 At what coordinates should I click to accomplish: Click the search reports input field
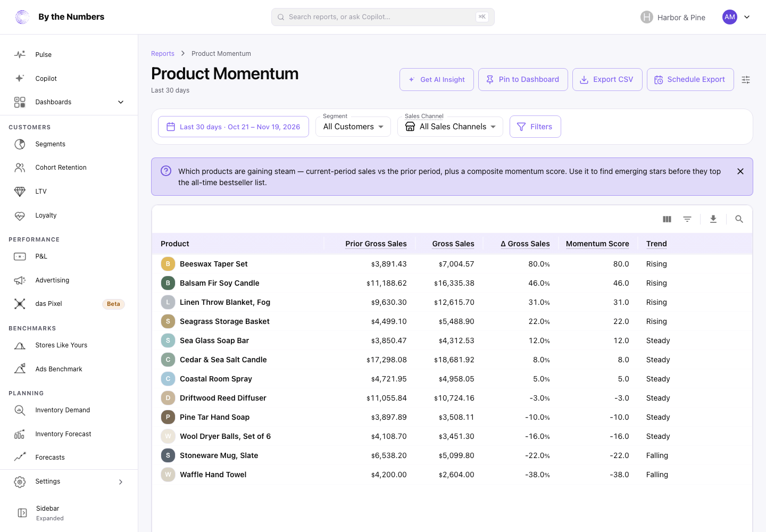(x=383, y=17)
